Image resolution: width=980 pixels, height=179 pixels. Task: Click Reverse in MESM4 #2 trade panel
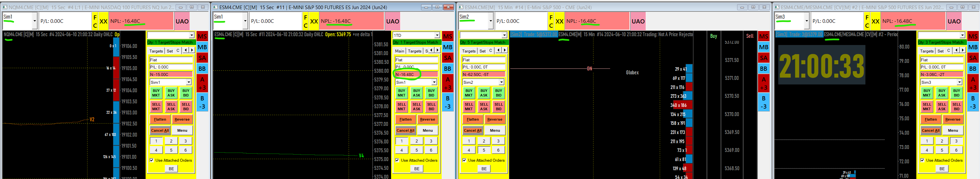tap(953, 119)
